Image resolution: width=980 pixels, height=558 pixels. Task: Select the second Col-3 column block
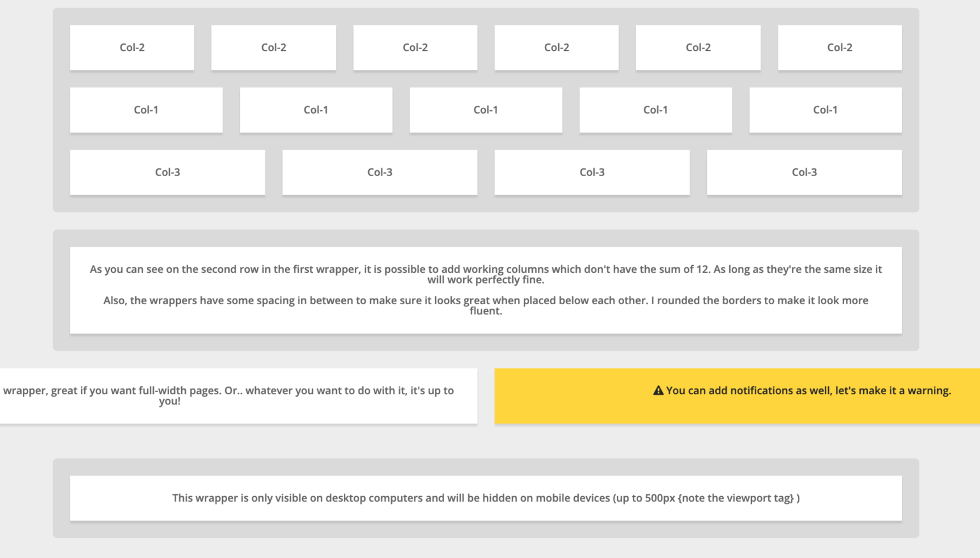tap(380, 172)
